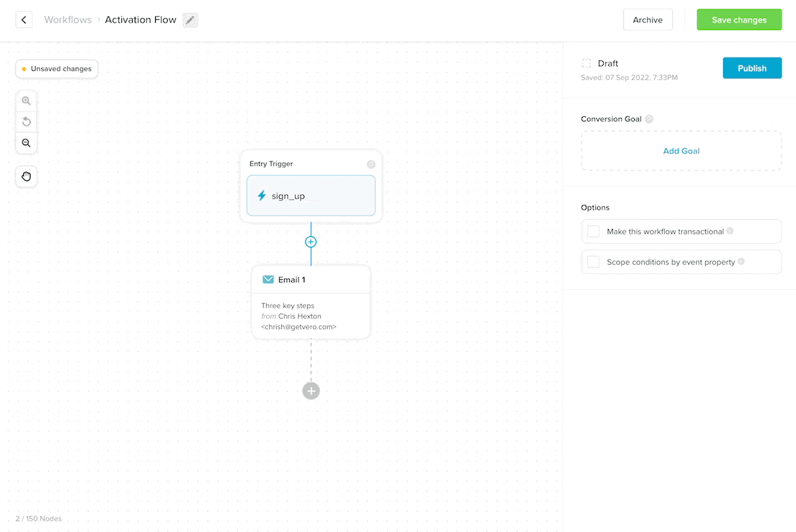
Task: Click the plus node below sign_up
Action: coord(310,241)
